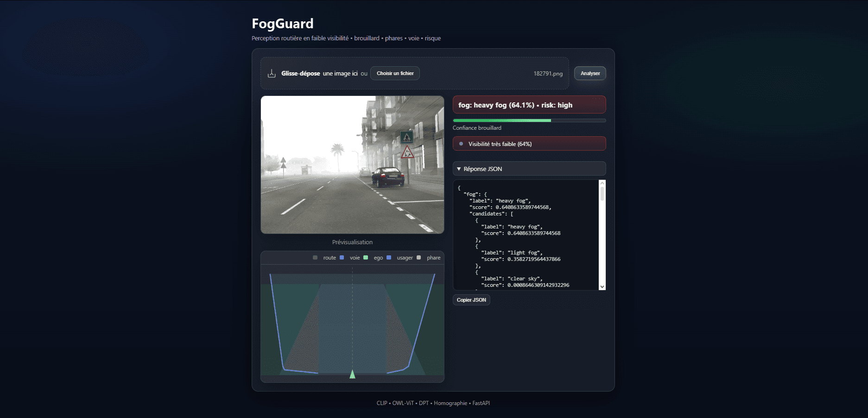Open the brouillard filter label
This screenshot has height=418, width=868.
367,38
